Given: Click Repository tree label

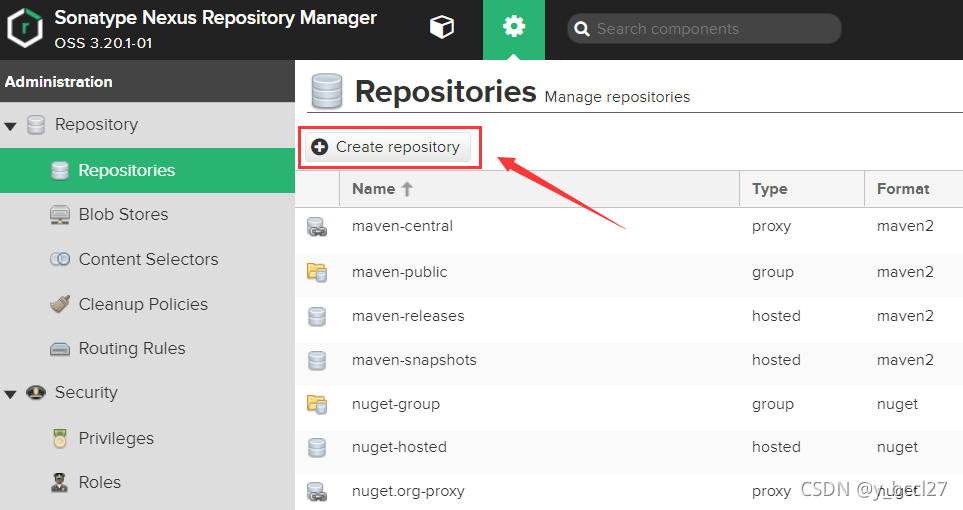Looking at the screenshot, I should [x=96, y=125].
